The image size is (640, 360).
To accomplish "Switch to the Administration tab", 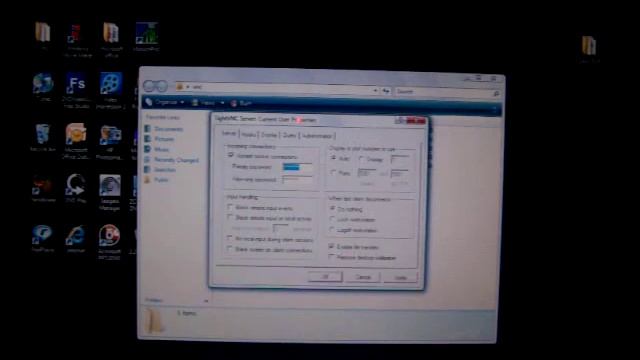I will [x=317, y=136].
